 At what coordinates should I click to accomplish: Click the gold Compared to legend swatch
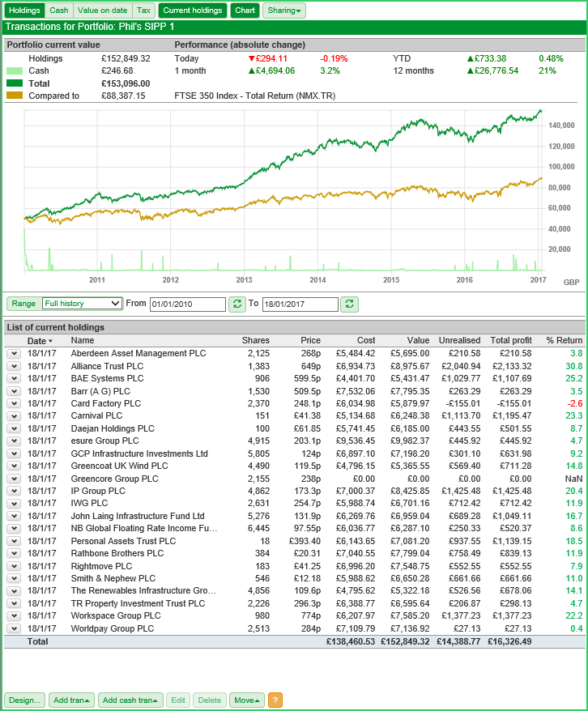pyautogui.click(x=15, y=96)
